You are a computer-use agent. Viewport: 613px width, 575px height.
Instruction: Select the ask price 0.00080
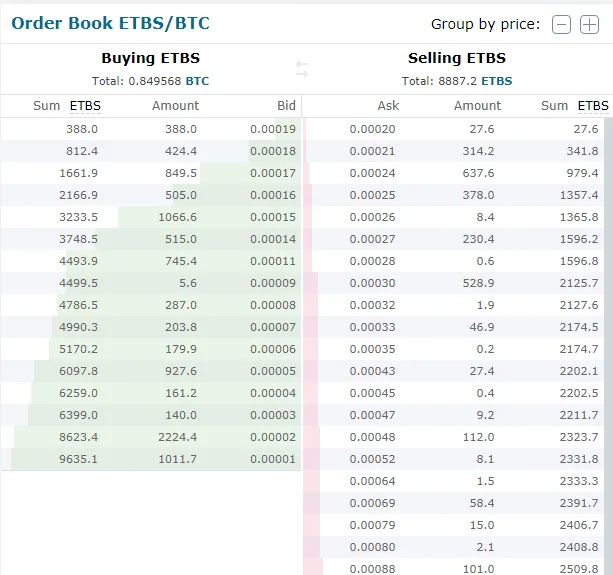pos(372,546)
